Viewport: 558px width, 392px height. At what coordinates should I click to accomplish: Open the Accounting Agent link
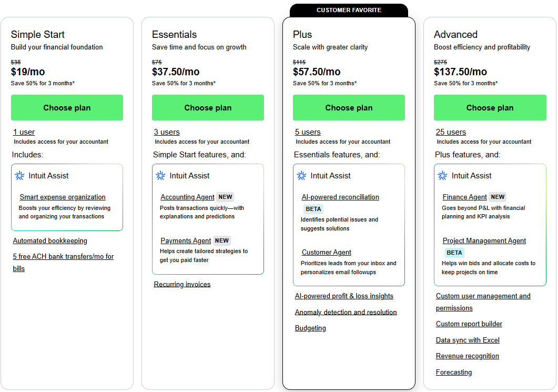click(x=187, y=197)
